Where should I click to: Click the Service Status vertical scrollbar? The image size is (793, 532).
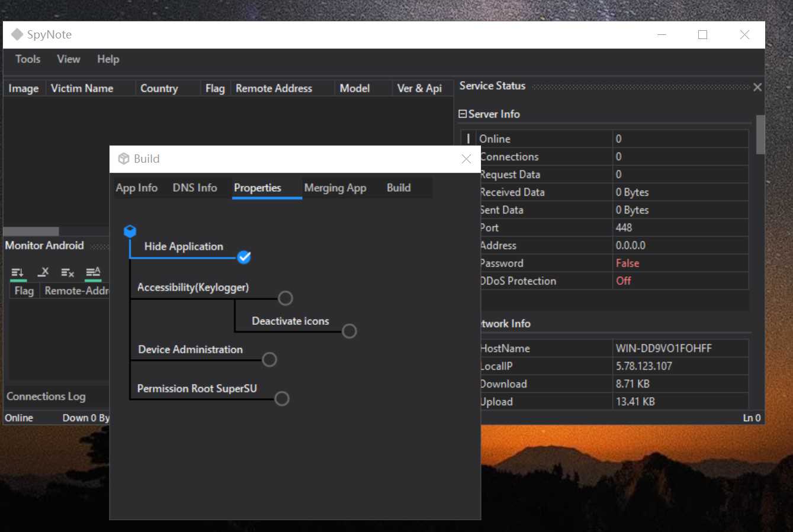click(760, 135)
